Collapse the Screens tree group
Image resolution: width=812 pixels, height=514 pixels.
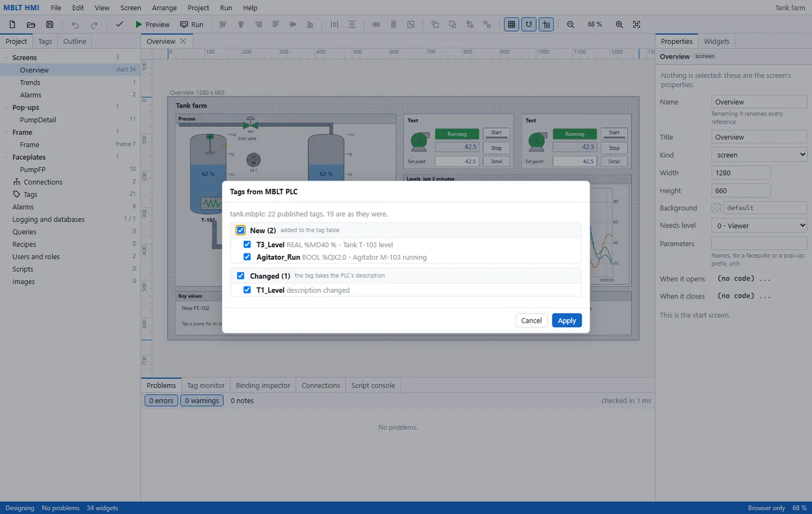(6, 58)
